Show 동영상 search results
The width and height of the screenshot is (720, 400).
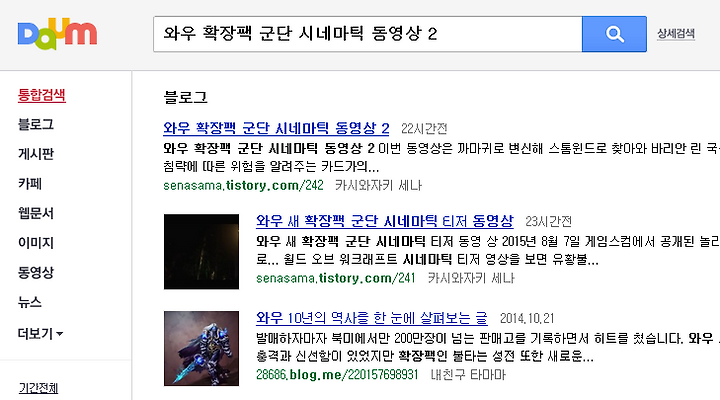click(36, 272)
